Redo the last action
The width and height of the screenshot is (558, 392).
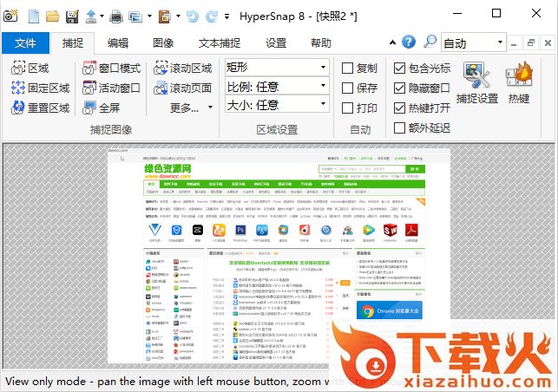click(x=212, y=16)
